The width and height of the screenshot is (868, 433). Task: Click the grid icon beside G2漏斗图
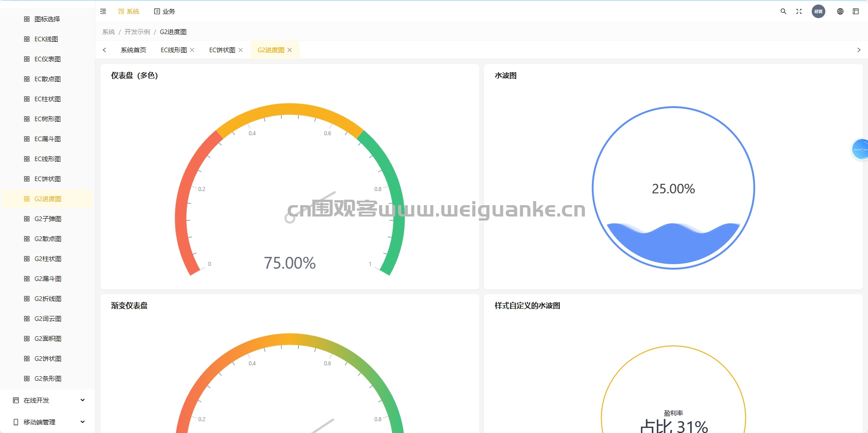27,279
